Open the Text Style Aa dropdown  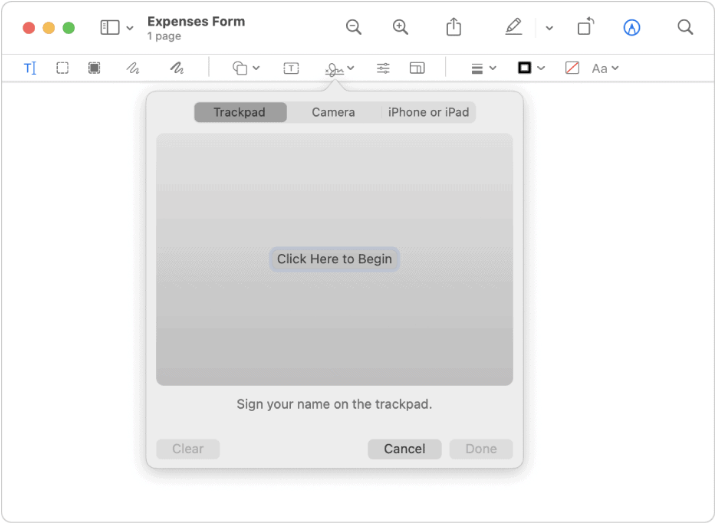[x=605, y=68]
